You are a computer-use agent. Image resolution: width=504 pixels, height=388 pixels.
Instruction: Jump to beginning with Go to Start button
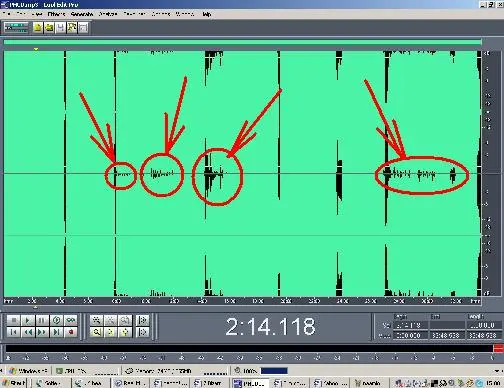14,332
